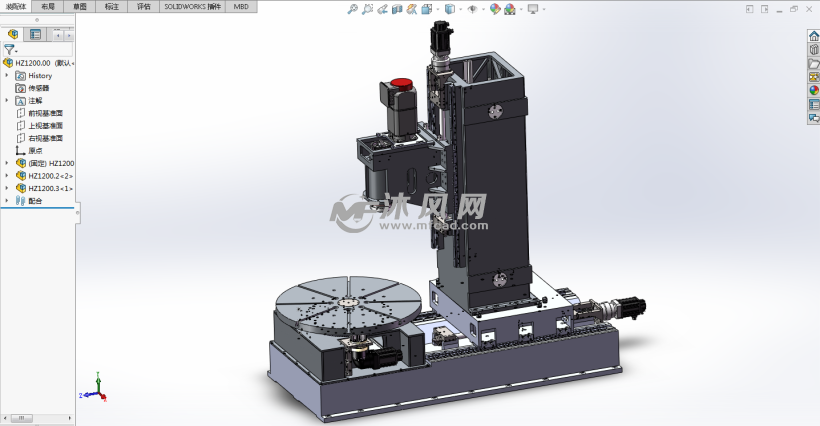
Task: Select the HZ1200.3<1> component
Action: pos(44,188)
